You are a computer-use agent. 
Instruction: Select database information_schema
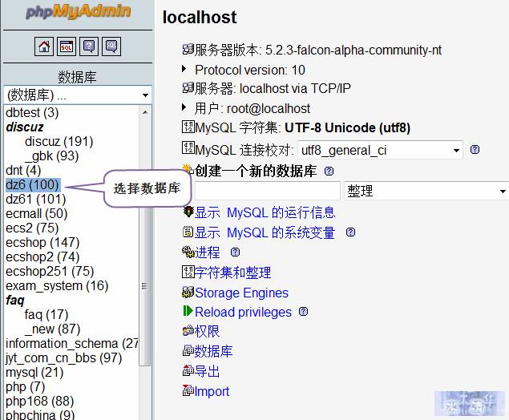[72, 343]
